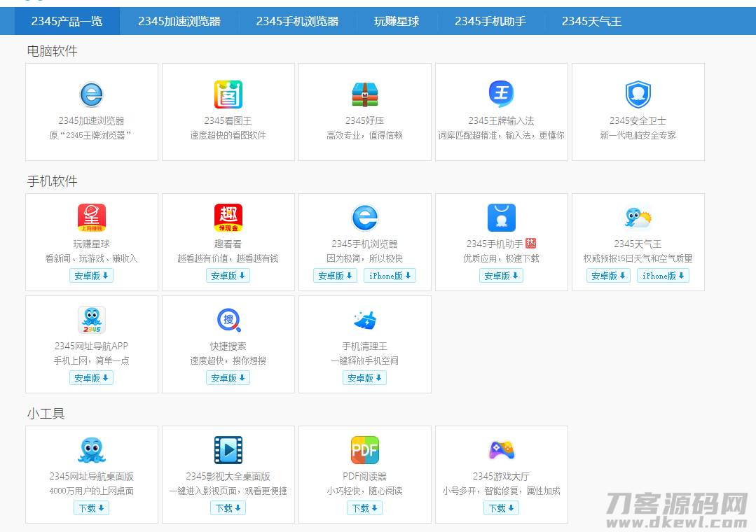The width and height of the screenshot is (756, 532).
Task: Download 手机清理王 安卓版
Action: (x=364, y=378)
